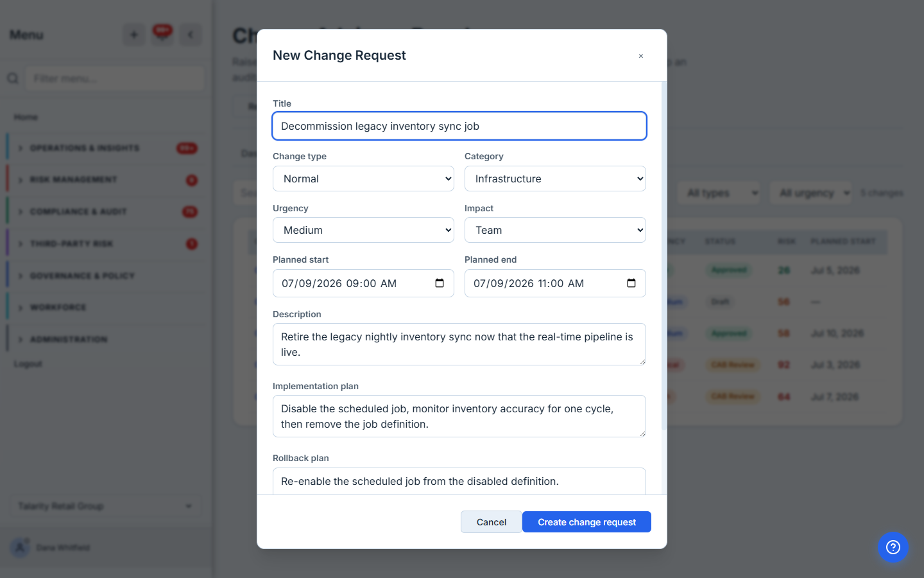
Task: Click the Filter menu search field
Action: [115, 78]
